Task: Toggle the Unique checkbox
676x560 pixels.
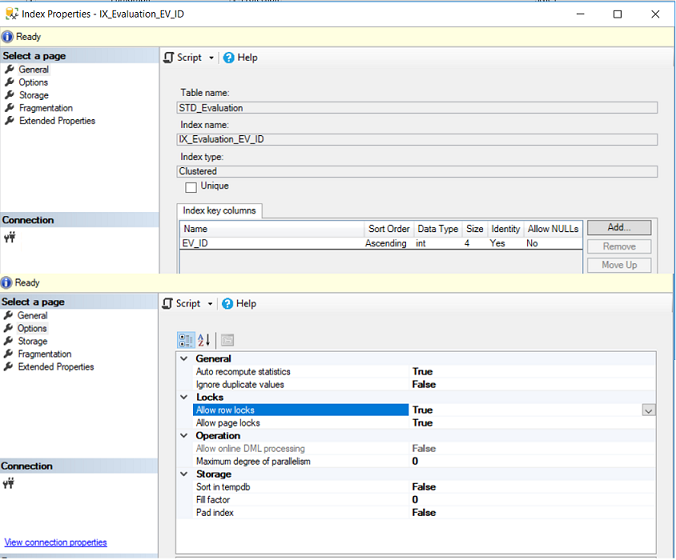Action: click(191, 187)
